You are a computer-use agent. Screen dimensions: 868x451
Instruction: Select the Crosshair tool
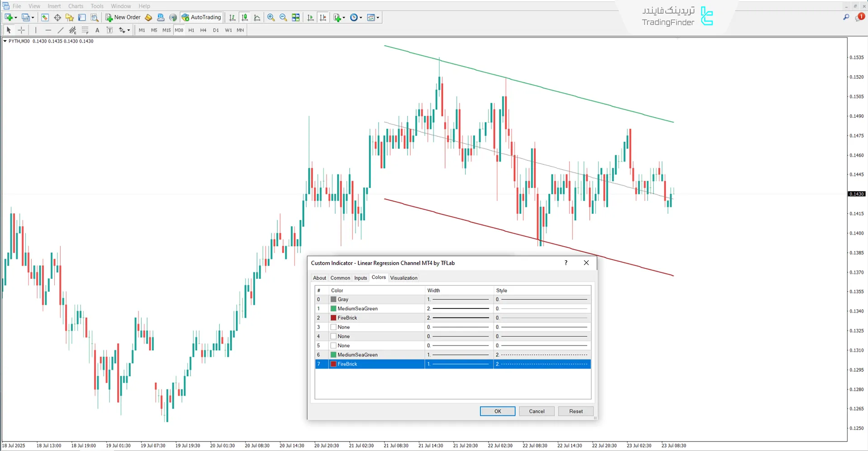point(21,30)
